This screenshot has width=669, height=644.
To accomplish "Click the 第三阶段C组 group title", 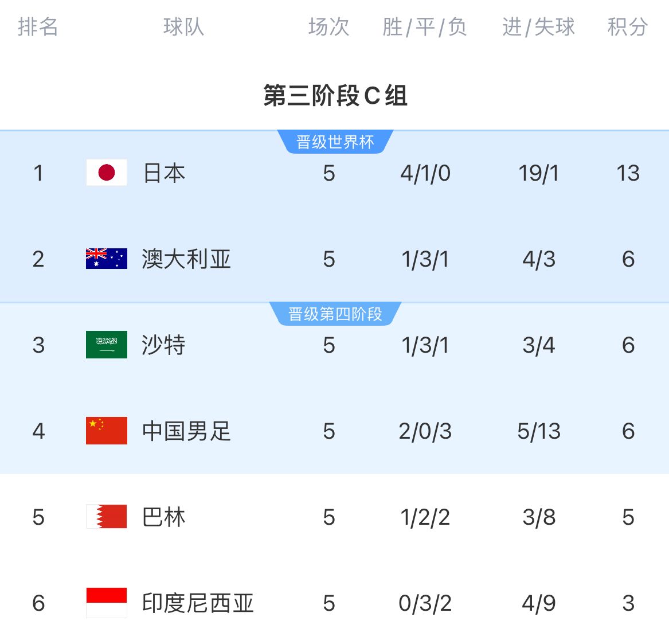I will pos(335,95).
